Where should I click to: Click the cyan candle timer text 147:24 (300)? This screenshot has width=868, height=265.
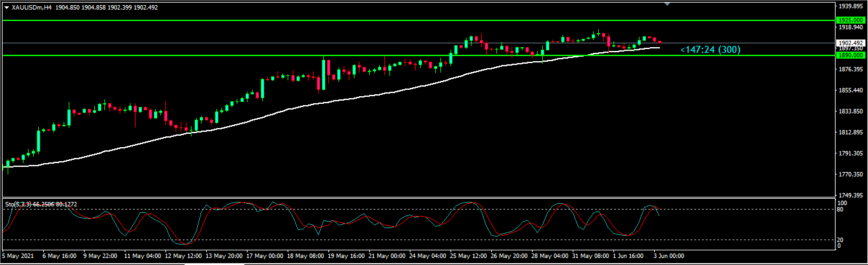tap(710, 50)
